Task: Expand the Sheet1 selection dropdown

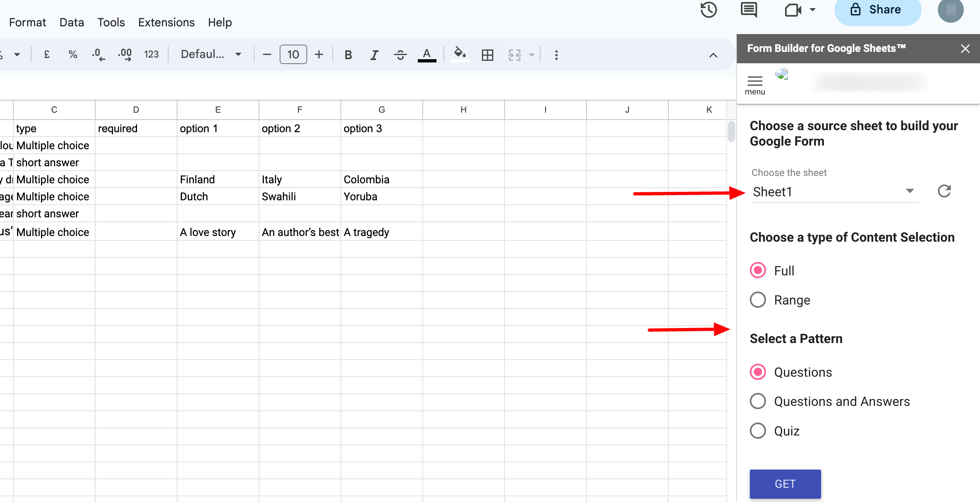Action: (909, 191)
